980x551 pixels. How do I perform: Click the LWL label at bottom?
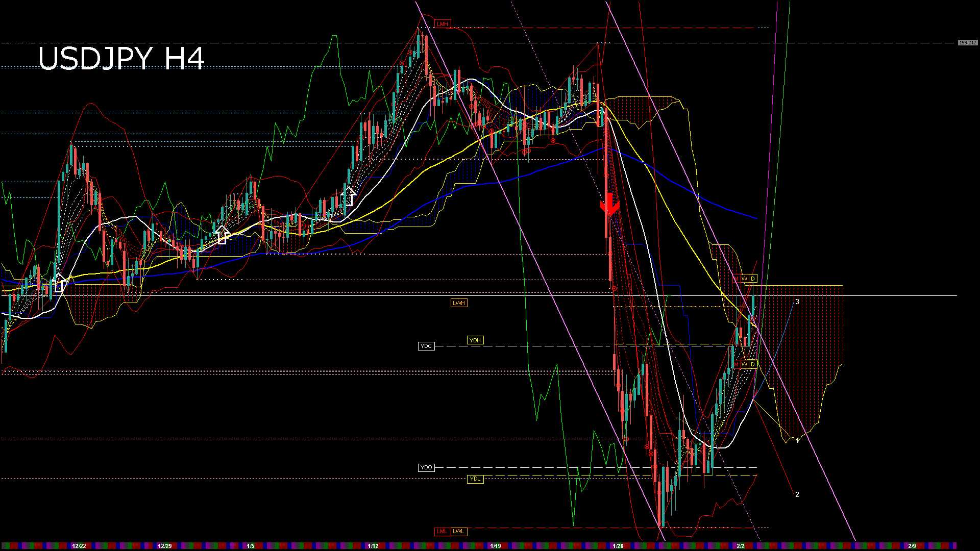point(459,532)
